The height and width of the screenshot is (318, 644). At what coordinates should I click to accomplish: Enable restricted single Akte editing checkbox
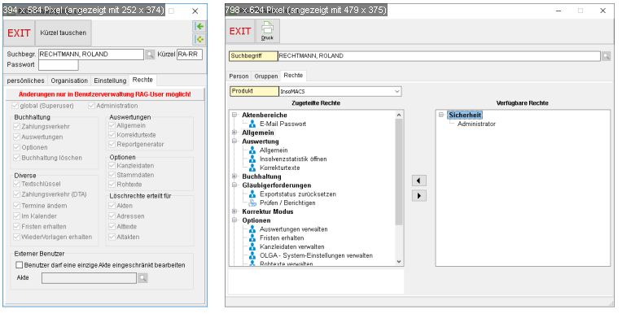pos(19,265)
